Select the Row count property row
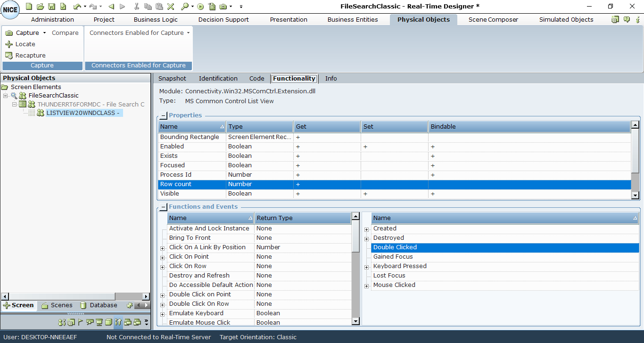Viewport: 644px width, 343px height. point(394,184)
